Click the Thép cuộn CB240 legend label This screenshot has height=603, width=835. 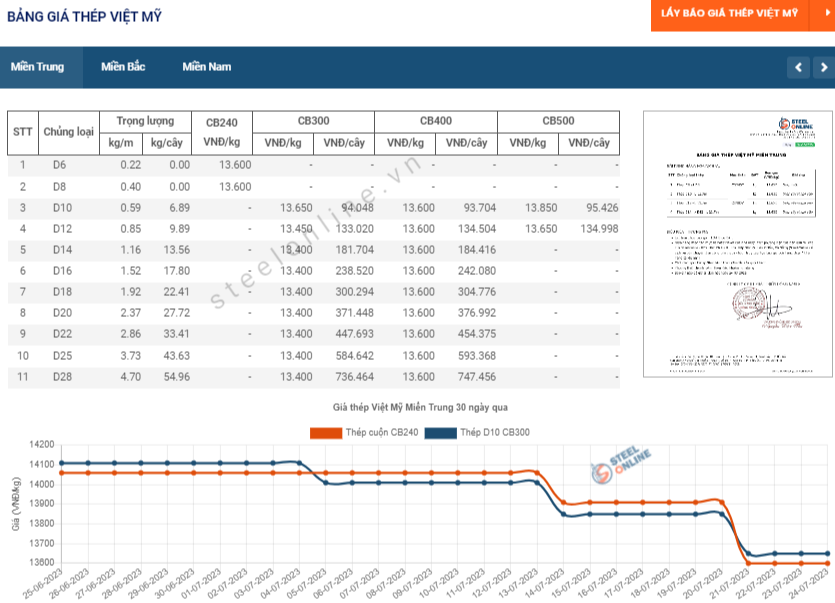382,433
